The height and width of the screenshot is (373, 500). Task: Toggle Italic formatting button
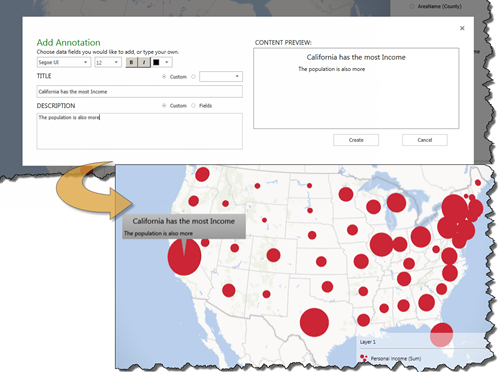(144, 62)
